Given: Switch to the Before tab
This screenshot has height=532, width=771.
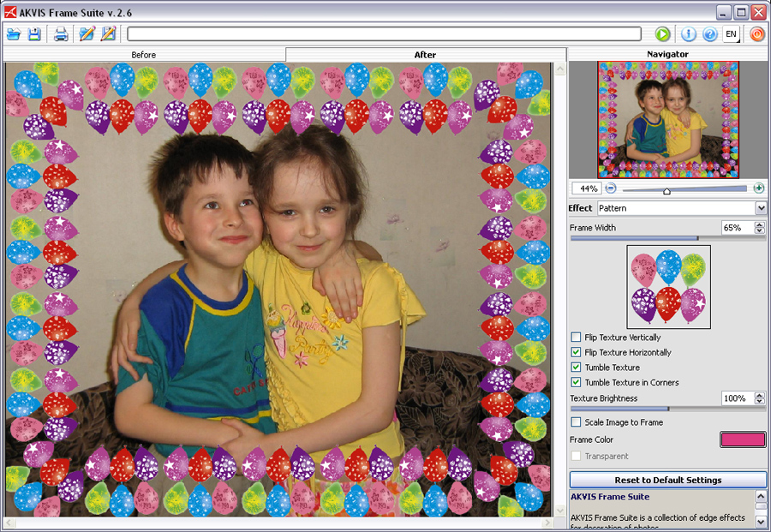Looking at the screenshot, I should [144, 55].
